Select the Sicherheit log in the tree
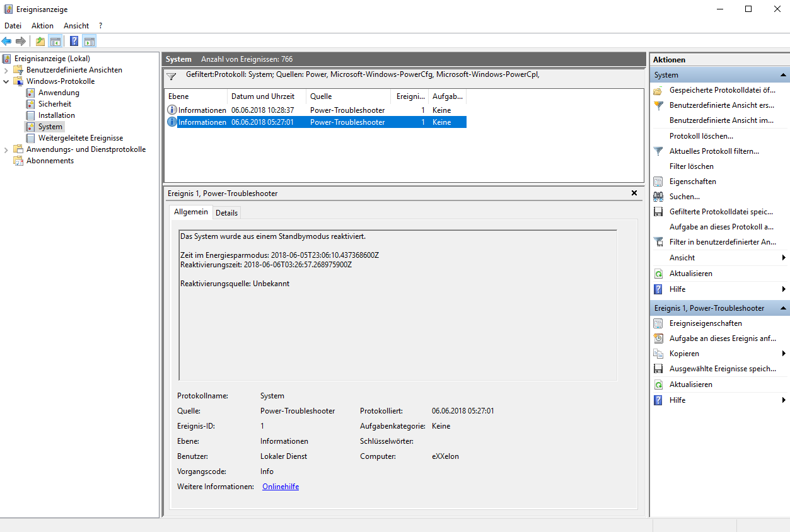This screenshot has height=532, width=790. (55, 104)
